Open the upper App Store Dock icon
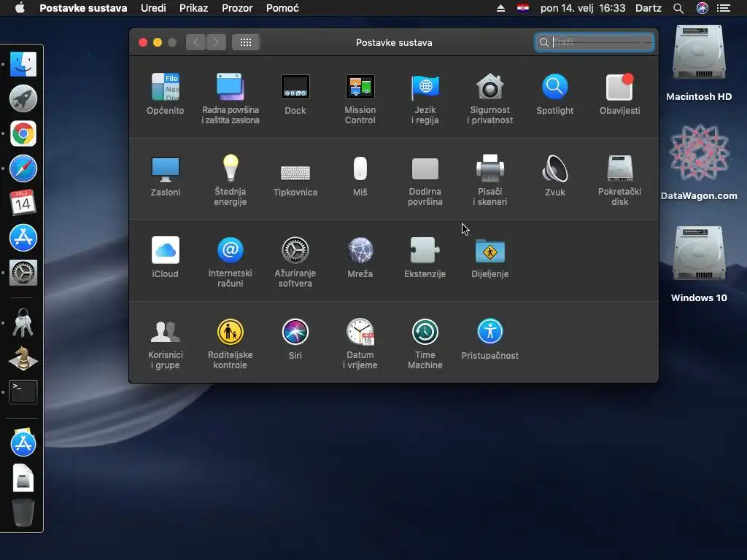 tap(23, 238)
